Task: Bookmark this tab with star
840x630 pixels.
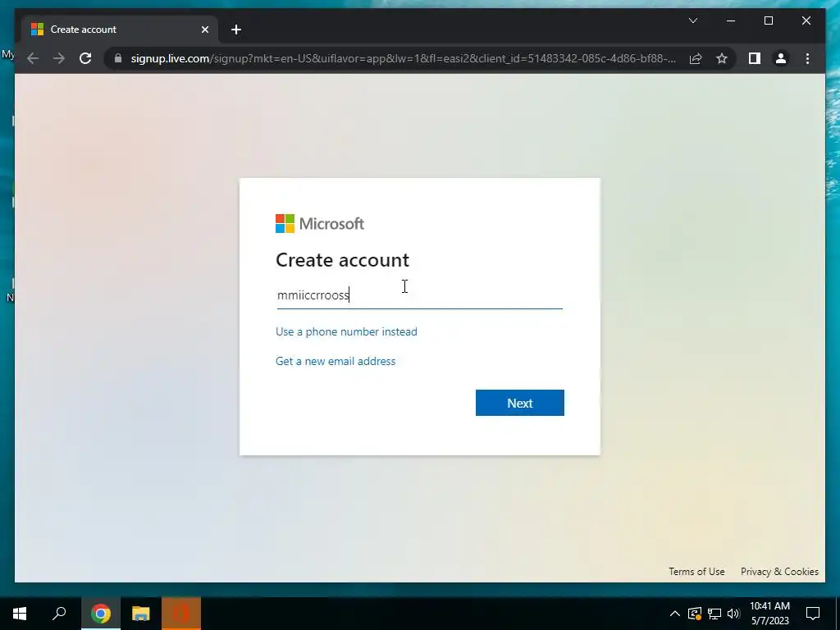Action: pyautogui.click(x=722, y=58)
